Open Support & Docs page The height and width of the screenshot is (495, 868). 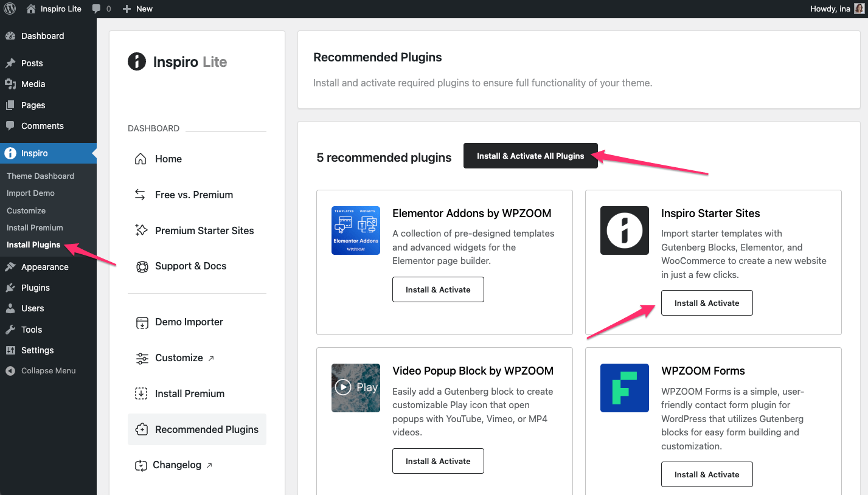190,266
